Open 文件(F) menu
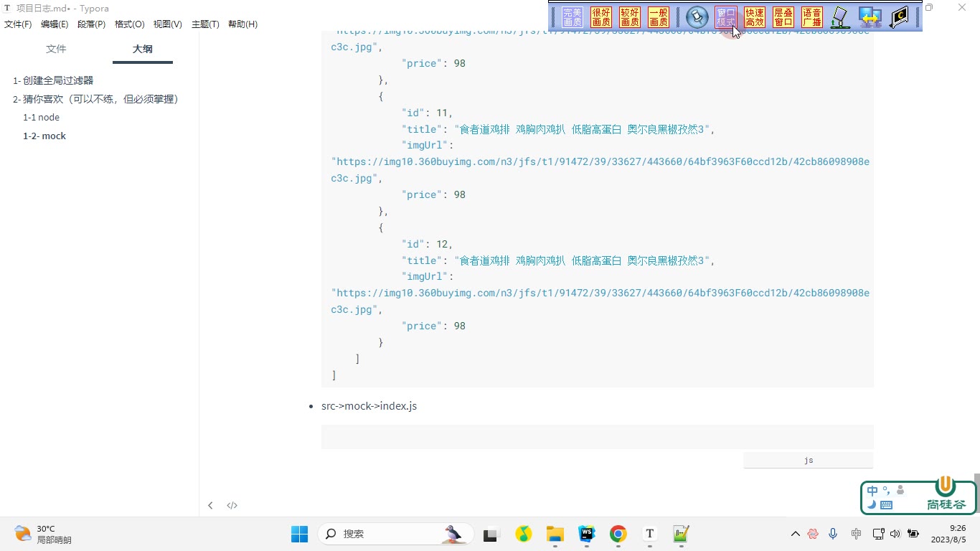 18,24
